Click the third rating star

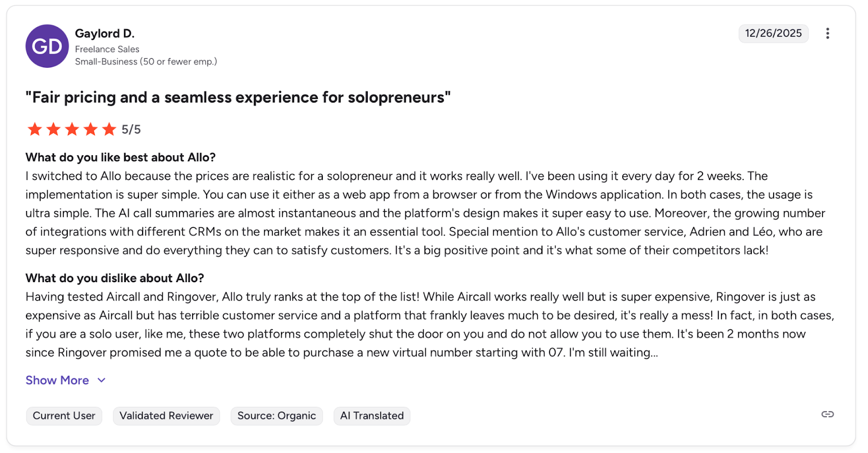72,129
